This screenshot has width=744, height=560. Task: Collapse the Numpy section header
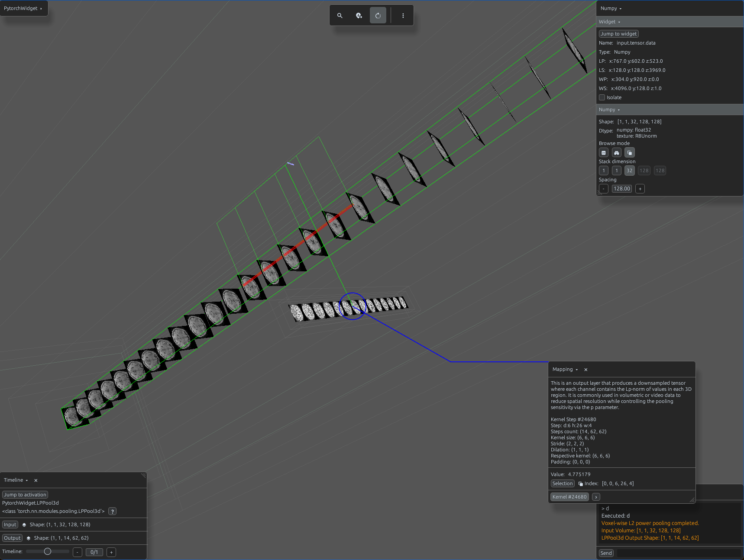click(670, 109)
